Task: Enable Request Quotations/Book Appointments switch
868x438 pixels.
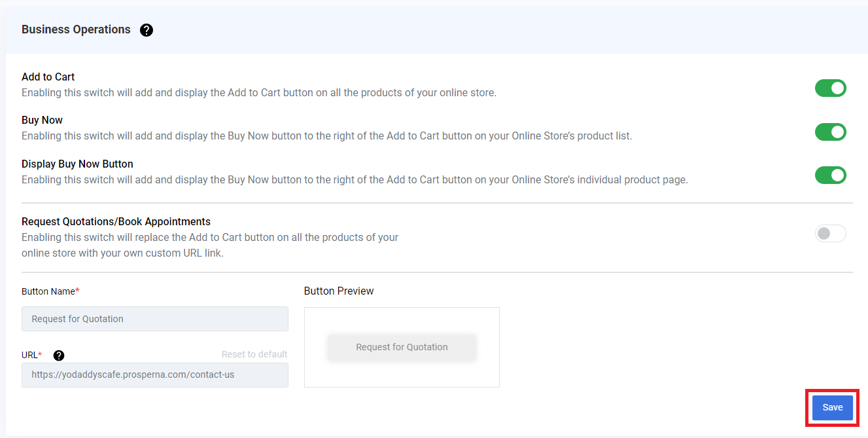Action: (x=831, y=233)
